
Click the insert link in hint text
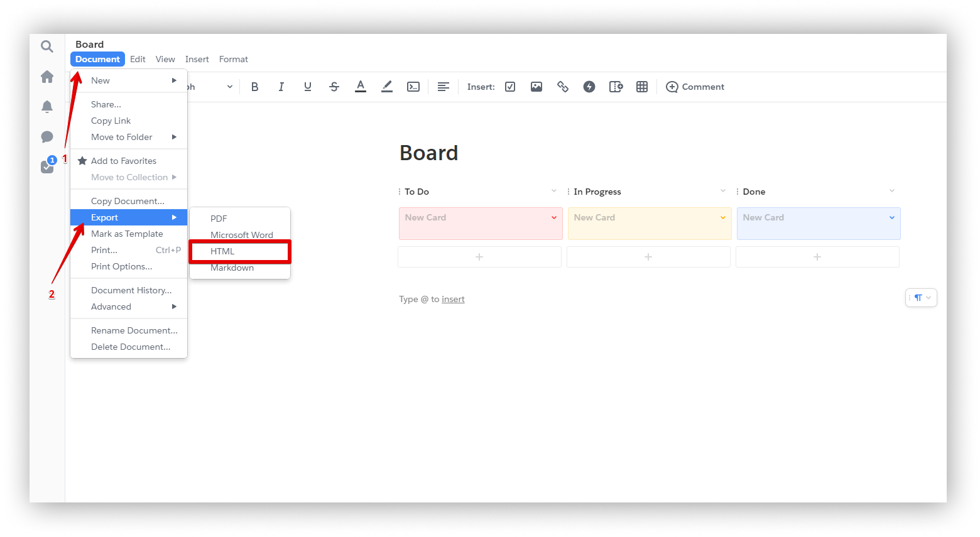453,299
